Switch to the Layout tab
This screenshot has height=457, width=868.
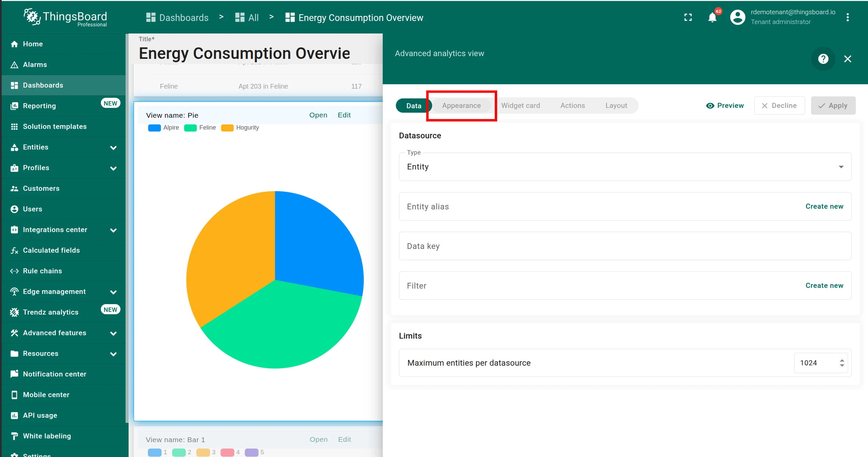tap(616, 106)
